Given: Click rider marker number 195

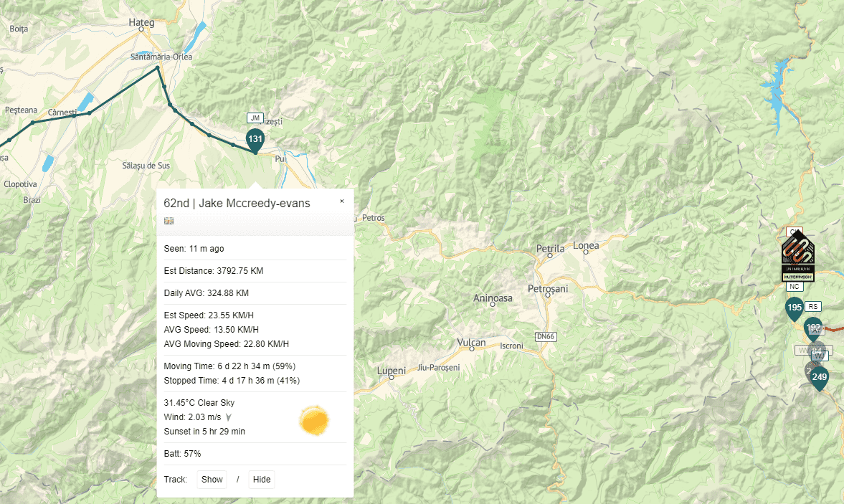Looking at the screenshot, I should click(794, 308).
